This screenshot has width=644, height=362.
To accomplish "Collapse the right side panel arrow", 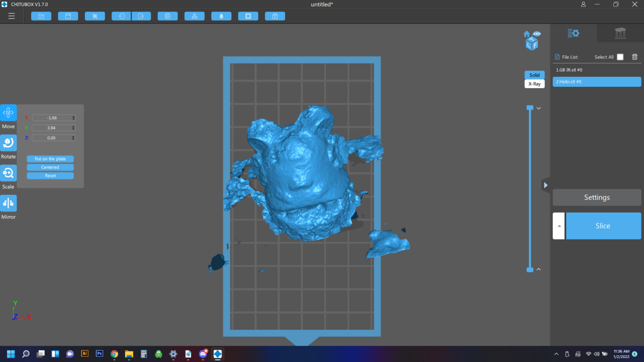I will click(x=546, y=185).
